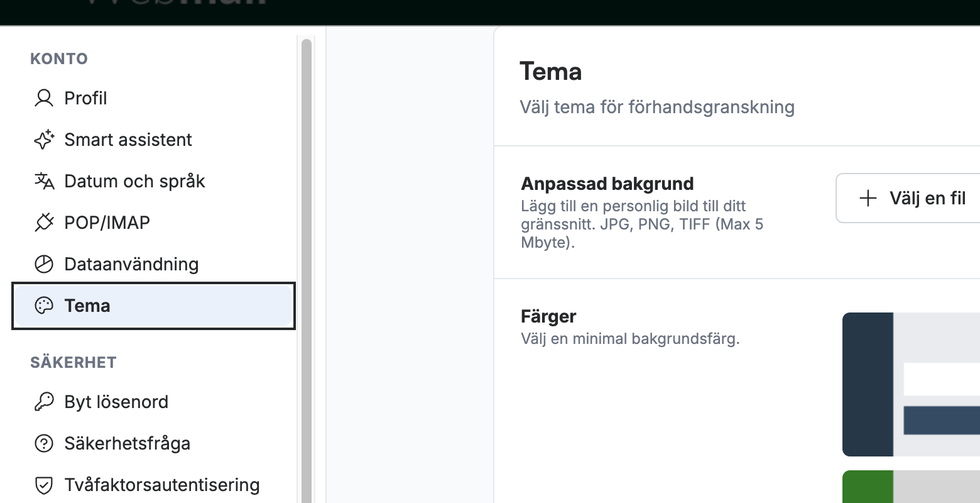
Task: Click the Byt lösenord key icon
Action: click(44, 402)
